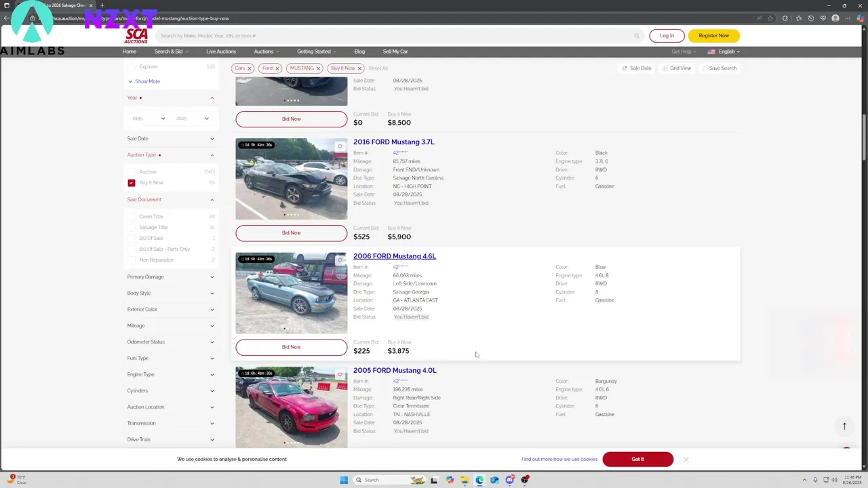Image resolution: width=868 pixels, height=488 pixels.
Task: Open the Year from dropdown showing 1995
Action: pyautogui.click(x=148, y=119)
